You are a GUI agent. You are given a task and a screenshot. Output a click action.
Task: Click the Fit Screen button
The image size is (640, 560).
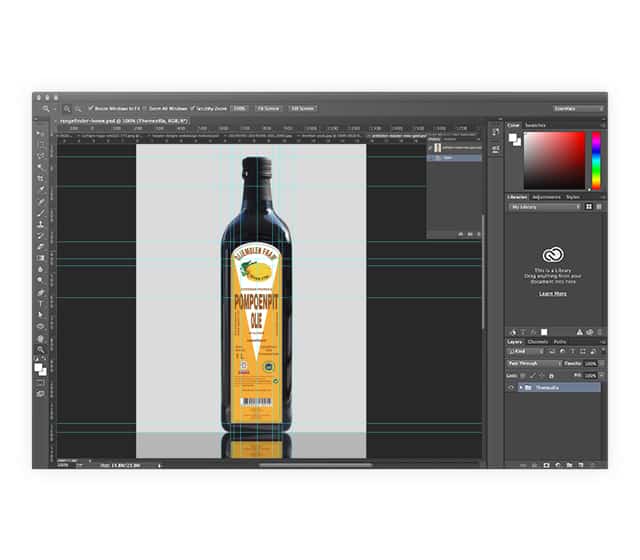click(x=268, y=109)
